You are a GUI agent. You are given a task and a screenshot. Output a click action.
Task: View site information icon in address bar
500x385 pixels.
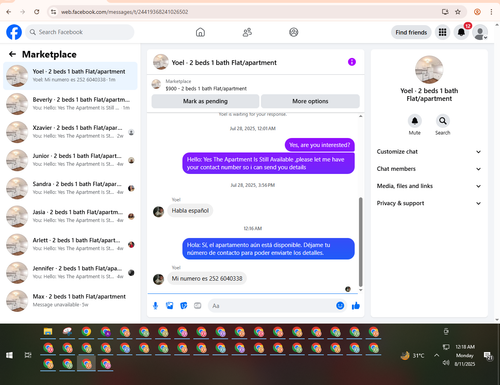[x=53, y=12]
